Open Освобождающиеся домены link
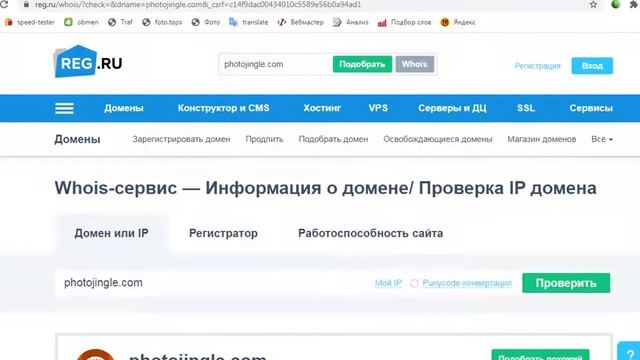The image size is (640, 360). click(x=438, y=139)
